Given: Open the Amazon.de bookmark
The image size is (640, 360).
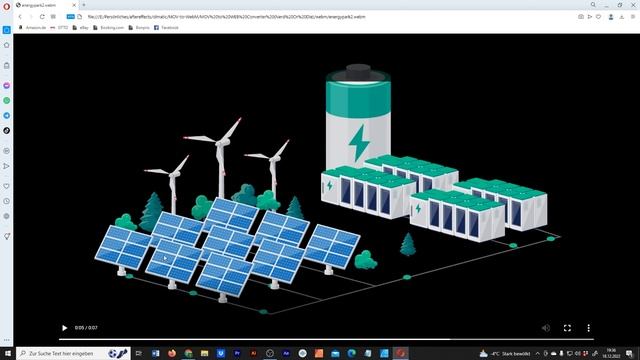Looking at the screenshot, I should pos(32,28).
